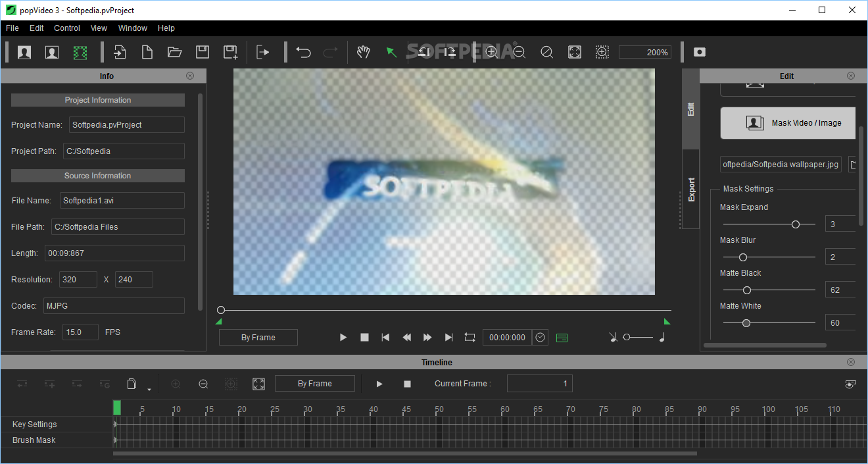Toggle the green timeline panel icon
The height and width of the screenshot is (464, 868).
coord(562,338)
